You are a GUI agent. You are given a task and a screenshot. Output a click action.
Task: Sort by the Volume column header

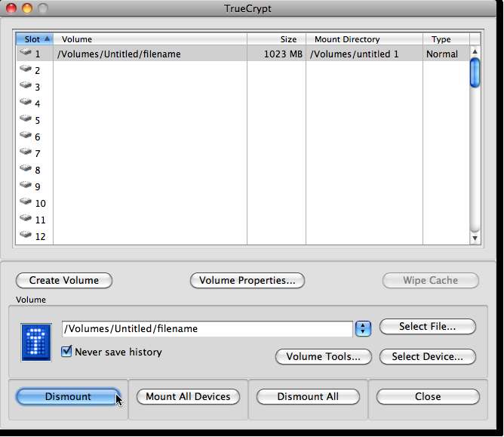pyautogui.click(x=150, y=39)
